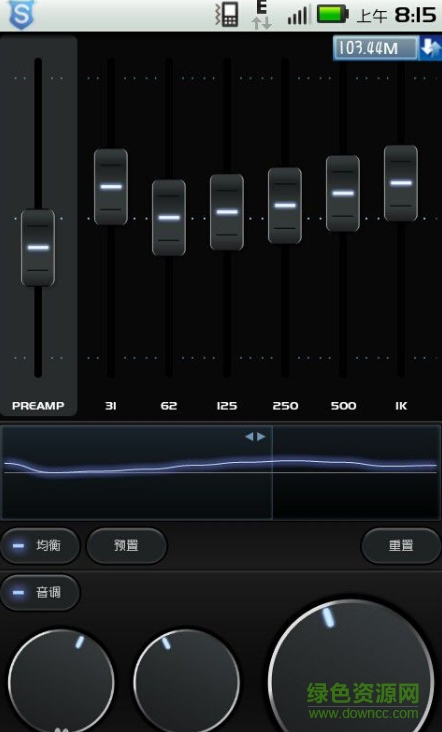Click the 125 Hz band slider knob
Image resolution: width=442 pixels, height=732 pixels.
pyautogui.click(x=227, y=212)
